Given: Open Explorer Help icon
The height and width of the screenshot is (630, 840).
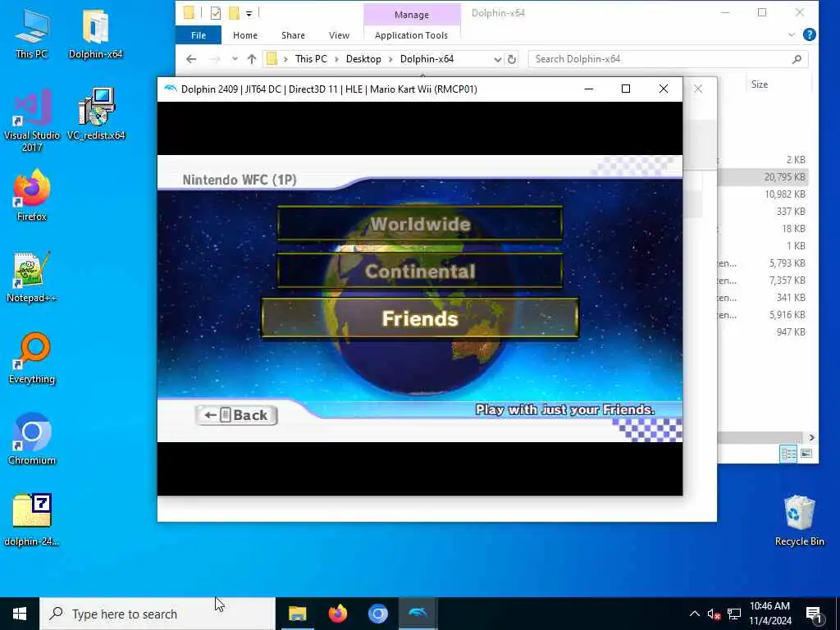Looking at the screenshot, I should 810,34.
